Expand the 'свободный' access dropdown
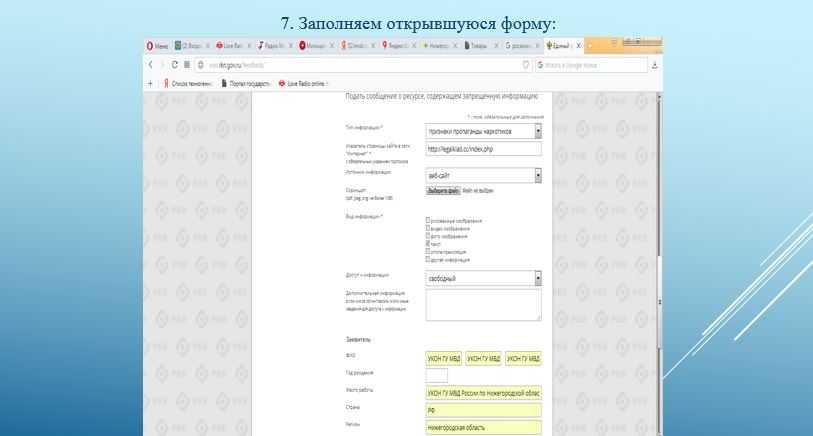The width and height of the screenshot is (813, 436). (537, 278)
